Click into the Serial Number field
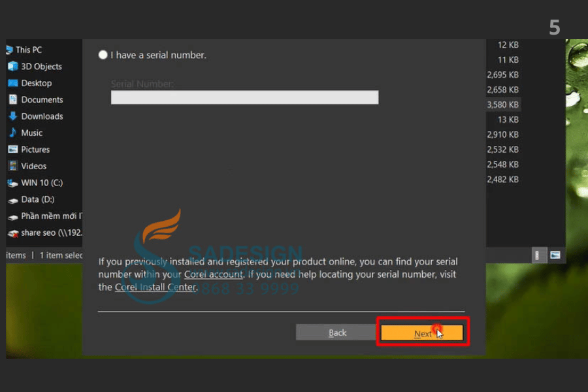Screen dimensions: 588x392 [x=244, y=97]
